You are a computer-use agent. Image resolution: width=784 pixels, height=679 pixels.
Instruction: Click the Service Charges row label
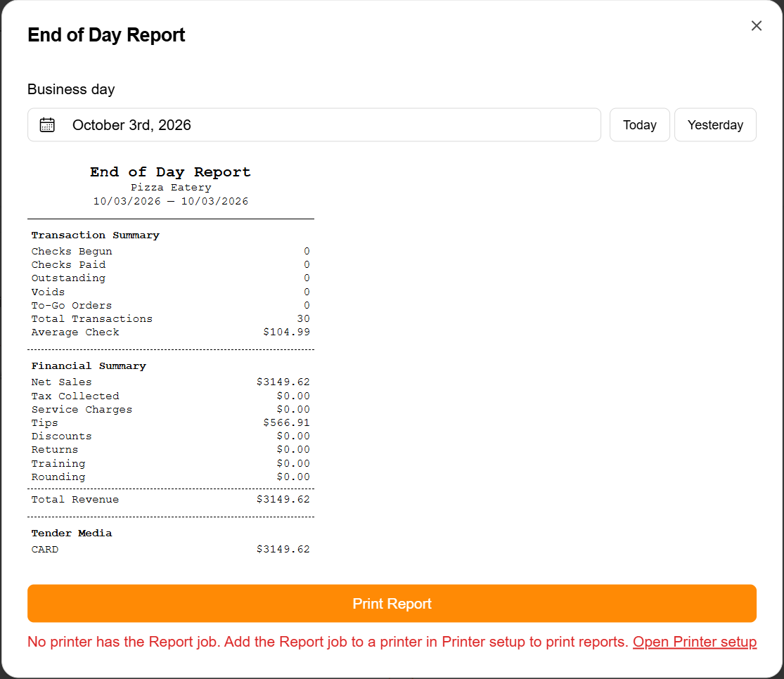tap(82, 410)
